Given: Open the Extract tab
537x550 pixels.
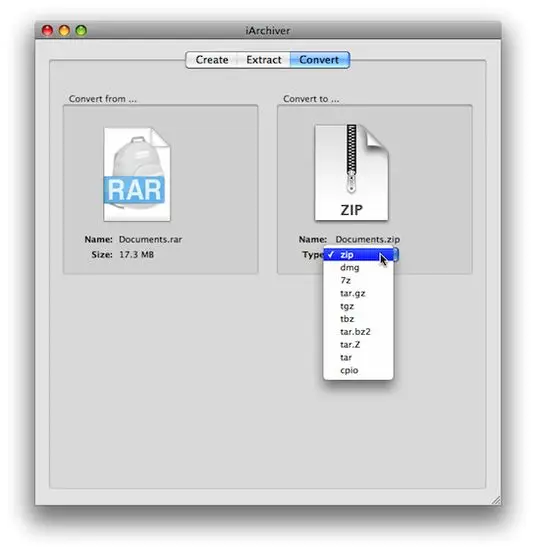Looking at the screenshot, I should tap(264, 60).
